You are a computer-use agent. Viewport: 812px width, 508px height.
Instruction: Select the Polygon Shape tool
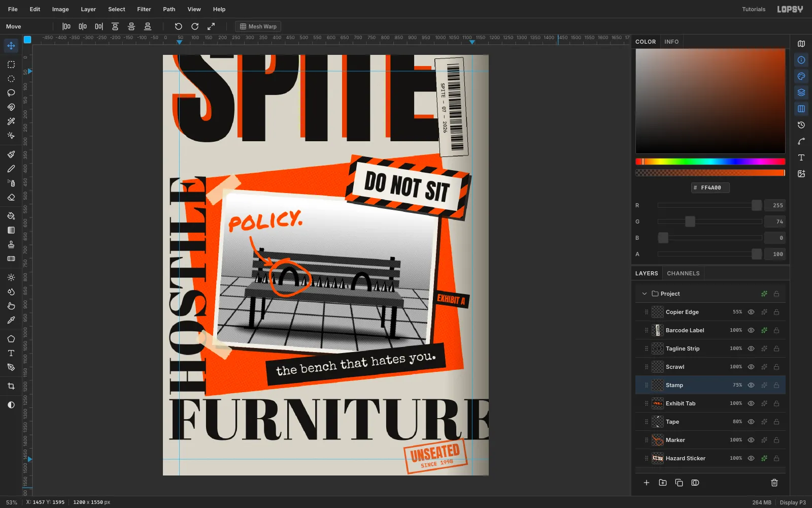click(x=11, y=339)
